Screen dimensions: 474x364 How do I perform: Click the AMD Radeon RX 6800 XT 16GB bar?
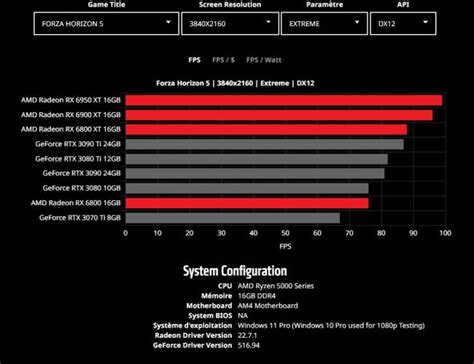pos(266,130)
